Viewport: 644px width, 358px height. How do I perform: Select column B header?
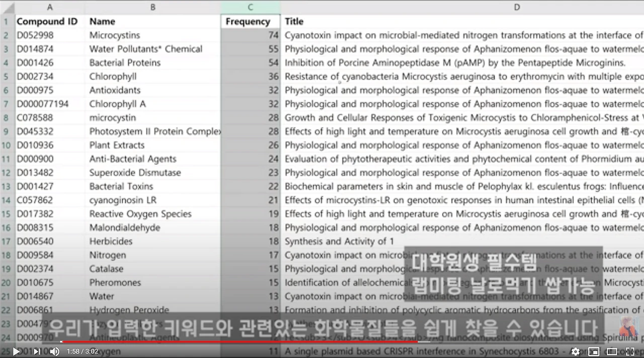pos(153,7)
